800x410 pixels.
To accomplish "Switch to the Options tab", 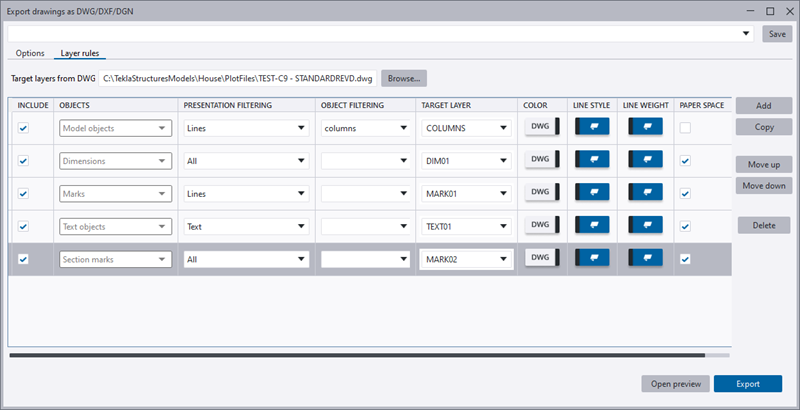I will [29, 53].
